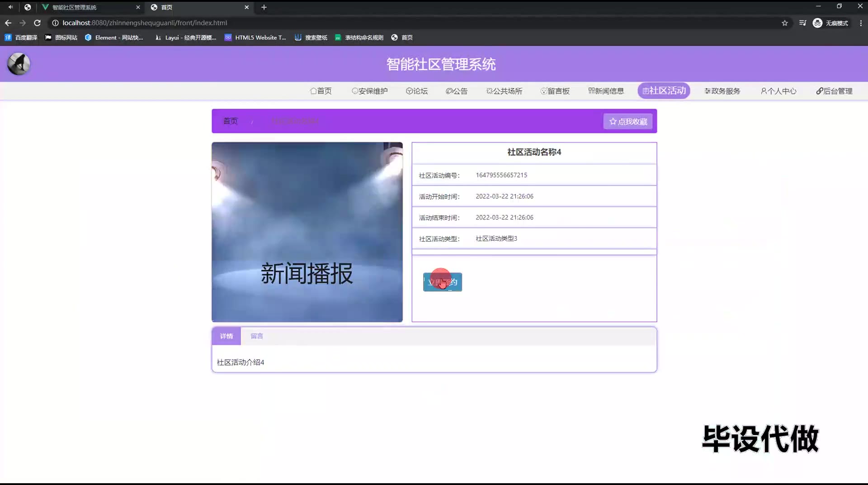Viewport: 868px width, 485px height.
Task: Click the site logo avatar
Action: pyautogui.click(x=19, y=64)
